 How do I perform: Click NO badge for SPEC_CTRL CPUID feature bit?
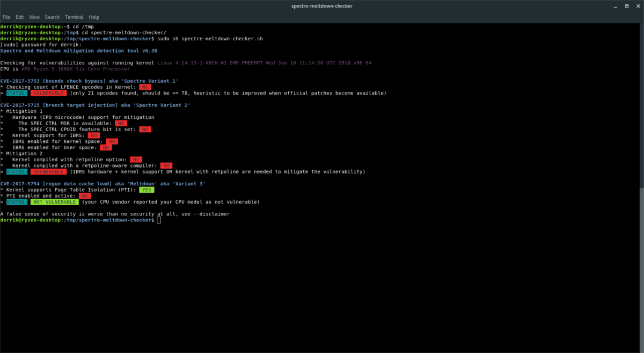145,129
